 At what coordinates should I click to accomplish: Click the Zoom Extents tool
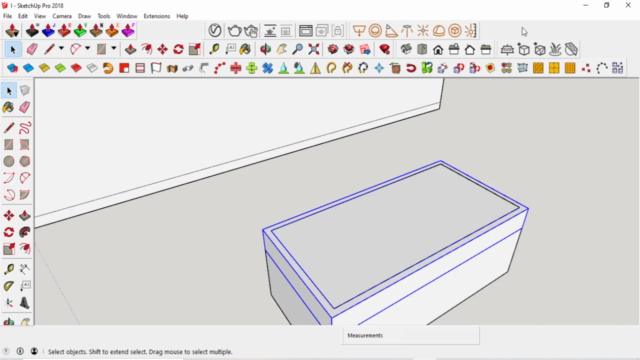pos(313,49)
